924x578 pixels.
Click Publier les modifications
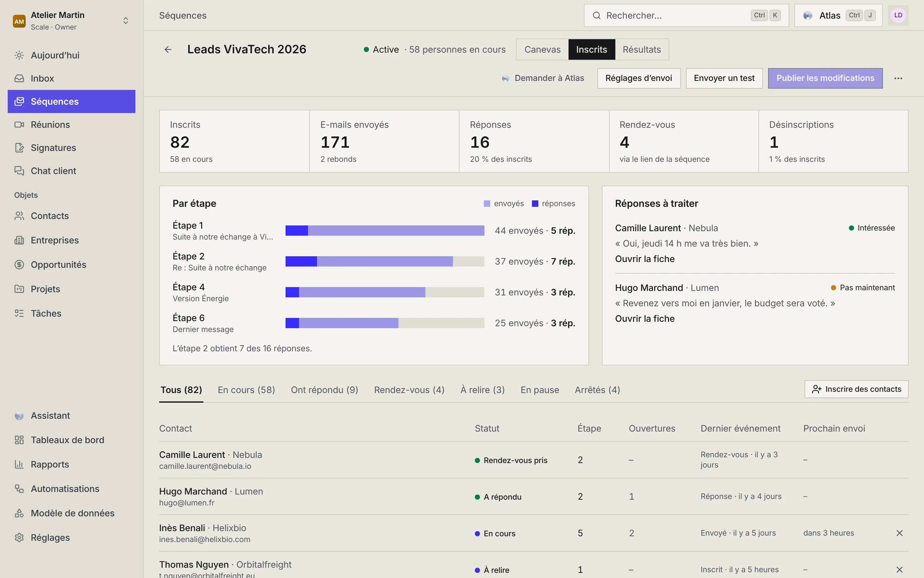coord(825,78)
